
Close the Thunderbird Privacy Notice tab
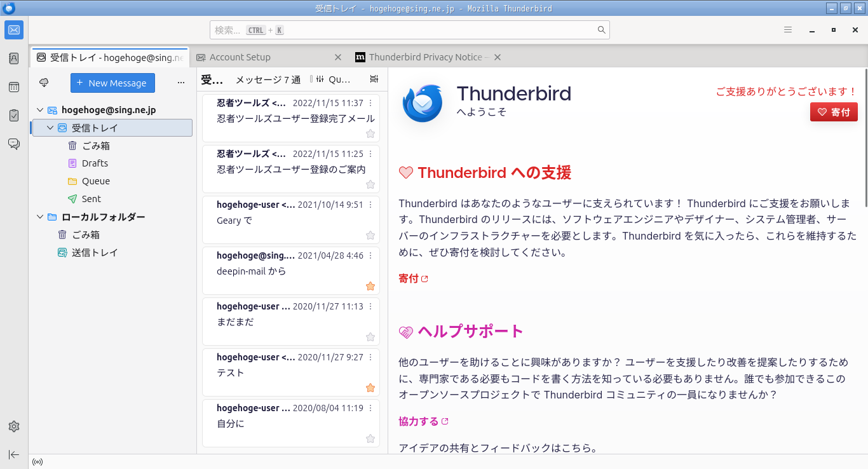pos(498,57)
